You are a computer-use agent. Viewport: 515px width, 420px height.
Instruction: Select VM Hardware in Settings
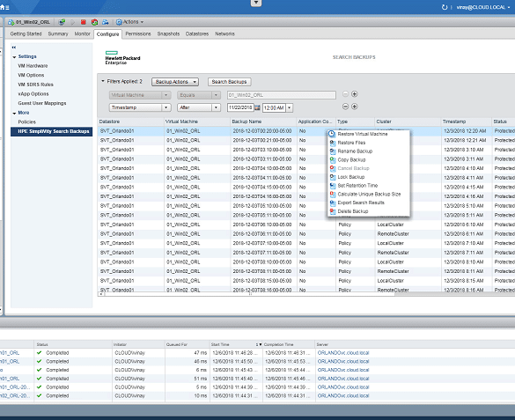[33, 66]
